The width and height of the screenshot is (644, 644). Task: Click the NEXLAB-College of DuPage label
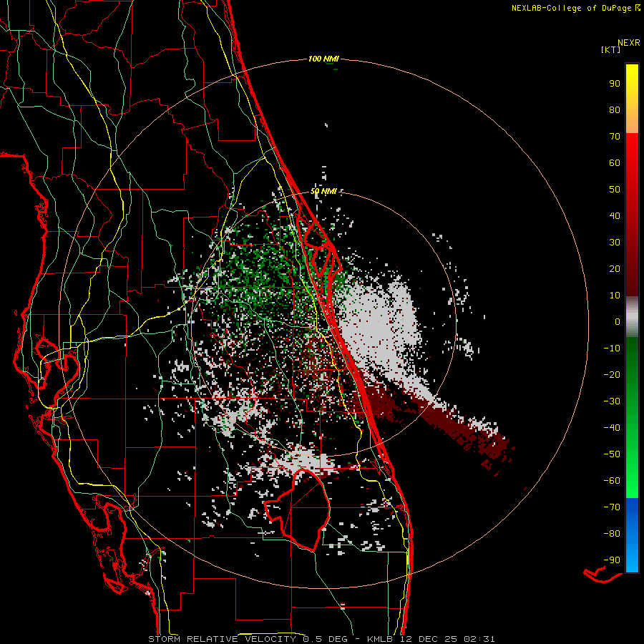pyautogui.click(x=571, y=8)
